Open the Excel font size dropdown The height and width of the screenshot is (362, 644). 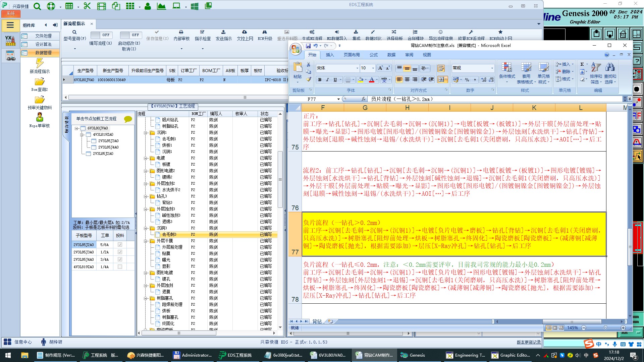coord(373,68)
